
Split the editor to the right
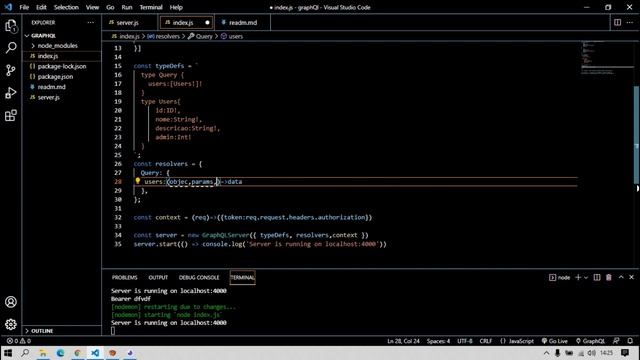pos(617,22)
